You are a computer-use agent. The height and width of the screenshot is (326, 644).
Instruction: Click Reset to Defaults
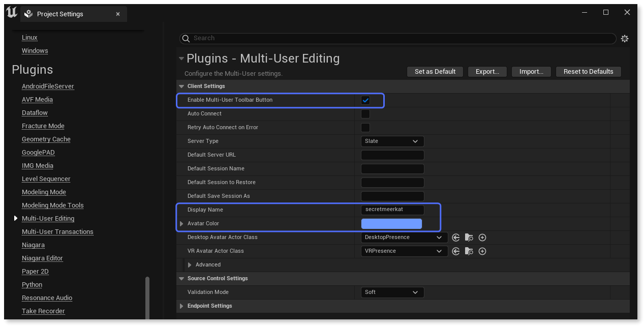click(x=588, y=71)
